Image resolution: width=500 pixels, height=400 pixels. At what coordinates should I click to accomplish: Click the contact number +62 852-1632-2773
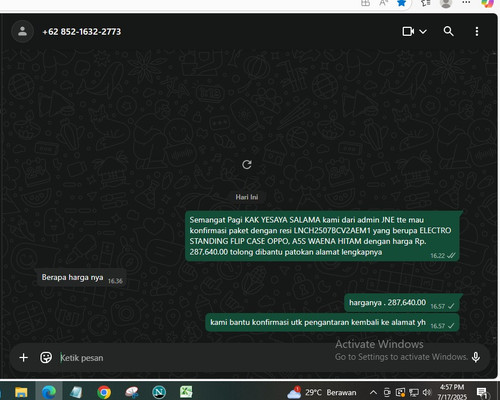click(x=82, y=32)
